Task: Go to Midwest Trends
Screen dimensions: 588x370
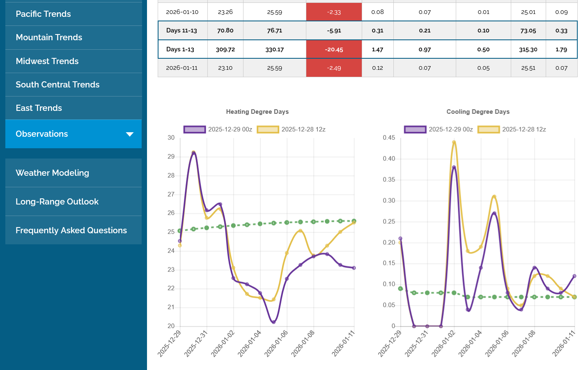Action: pos(47,61)
